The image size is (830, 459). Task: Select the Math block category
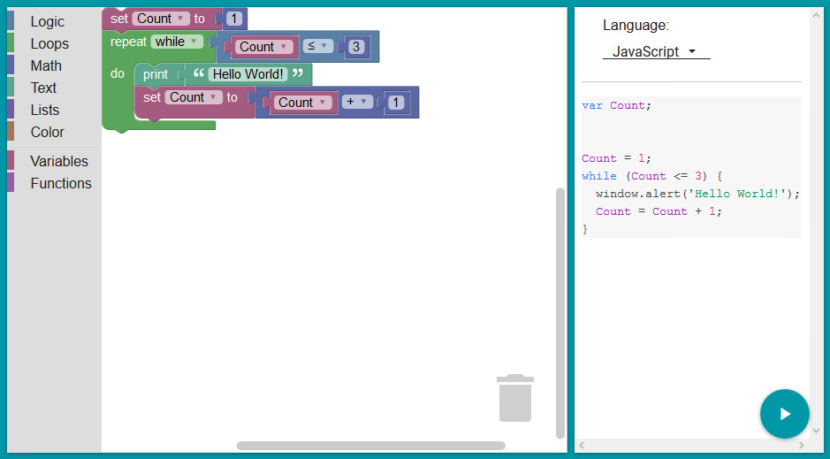coord(46,66)
